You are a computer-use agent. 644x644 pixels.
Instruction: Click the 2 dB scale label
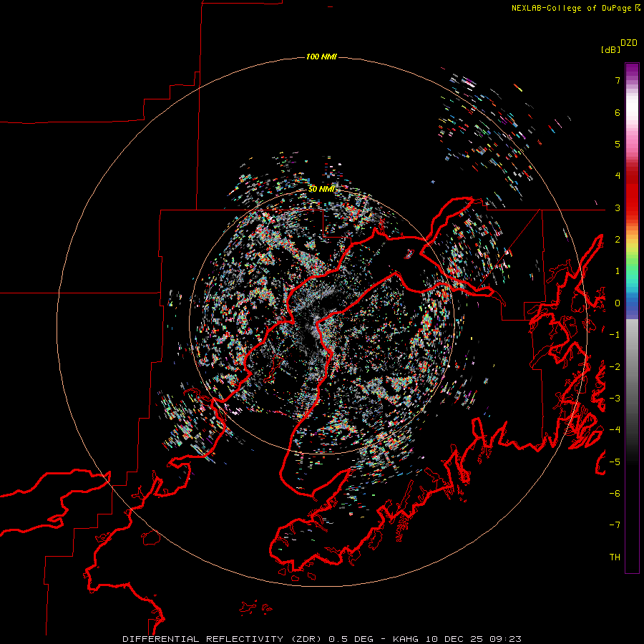click(x=618, y=240)
